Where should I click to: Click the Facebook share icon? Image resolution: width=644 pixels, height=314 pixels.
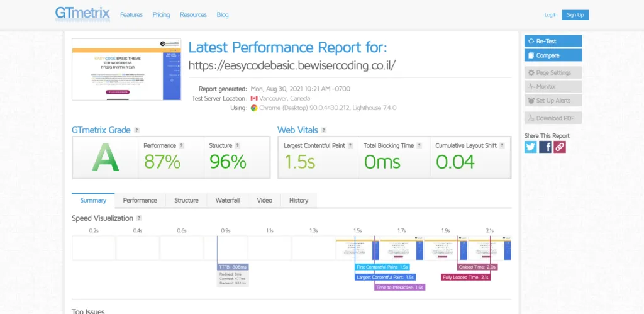545,147
